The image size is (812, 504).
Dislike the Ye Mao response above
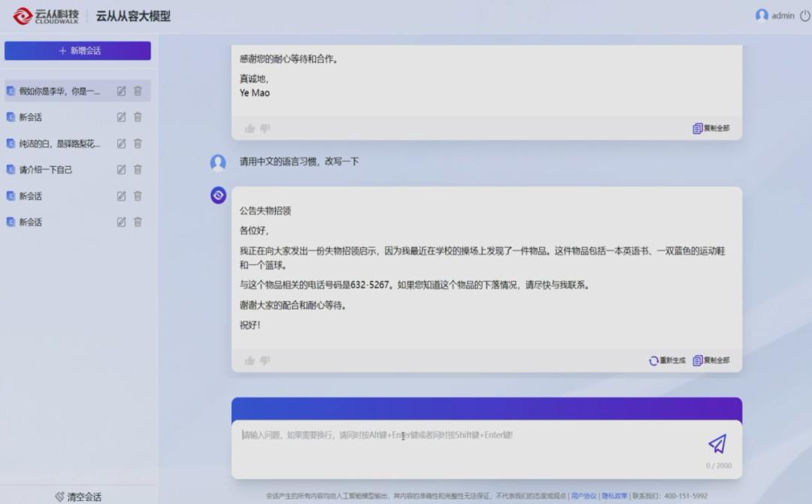pyautogui.click(x=265, y=128)
